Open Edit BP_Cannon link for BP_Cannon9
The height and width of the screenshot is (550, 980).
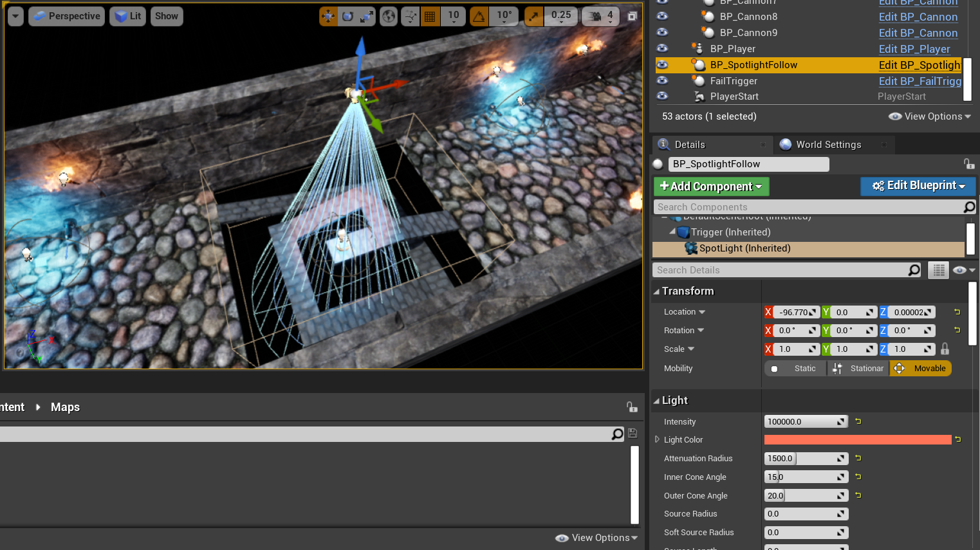pos(918,33)
